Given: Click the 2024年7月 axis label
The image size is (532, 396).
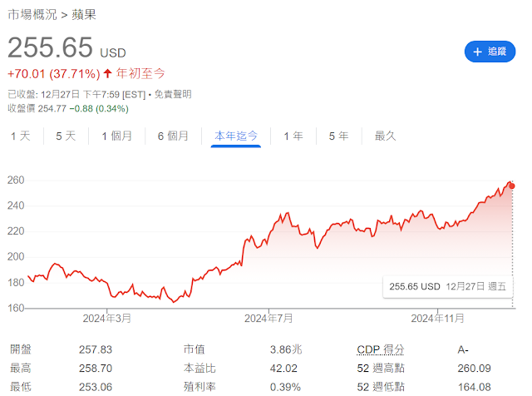Looking at the screenshot, I should (x=268, y=319).
